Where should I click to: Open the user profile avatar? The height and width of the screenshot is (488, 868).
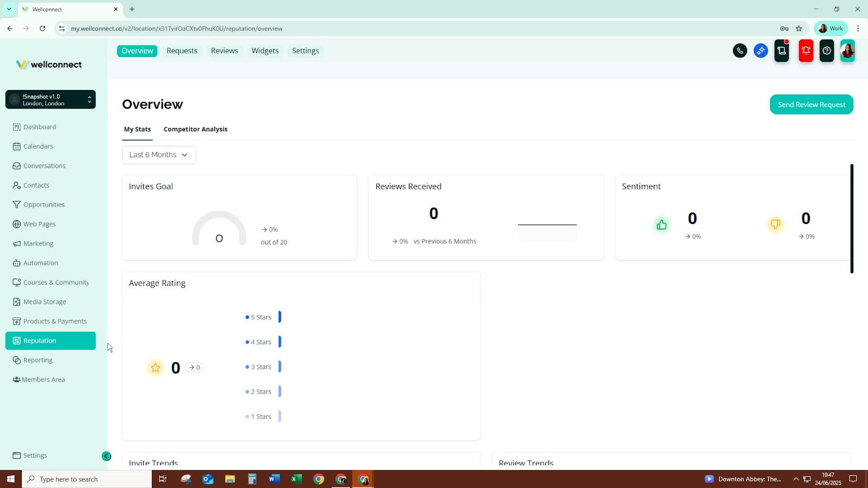pyautogui.click(x=847, y=51)
